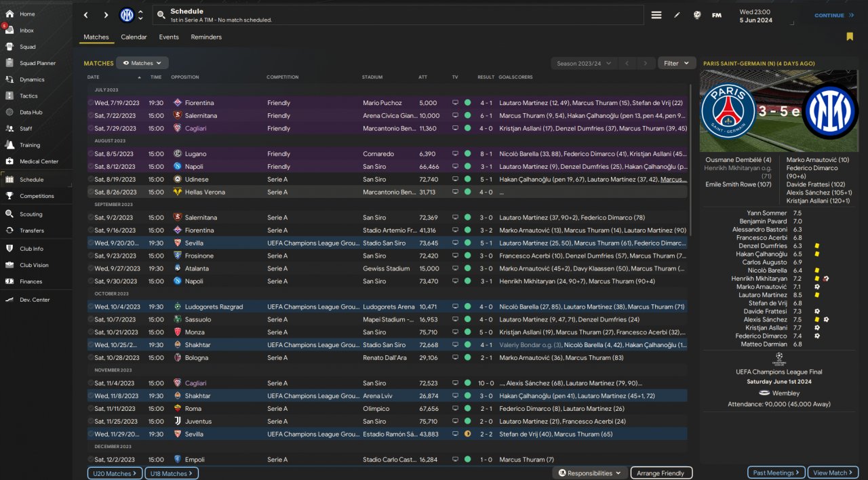This screenshot has height=480, width=868.
Task: Select the row circle for Lugano friendly
Action: click(x=91, y=154)
